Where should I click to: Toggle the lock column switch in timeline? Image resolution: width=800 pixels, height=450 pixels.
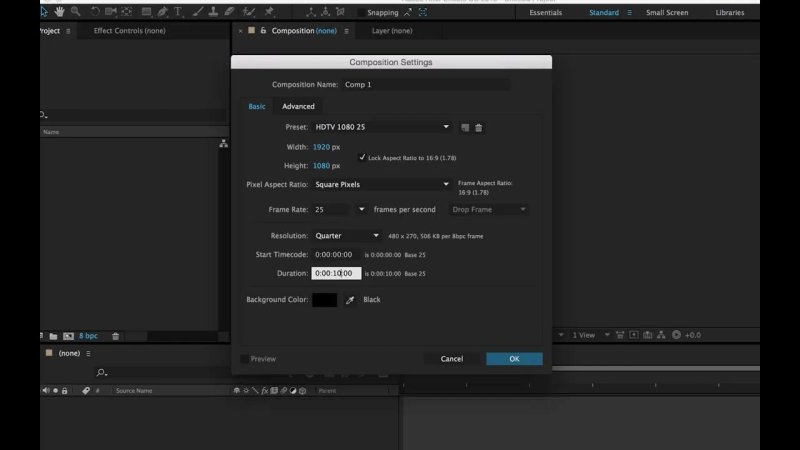pyautogui.click(x=65, y=391)
